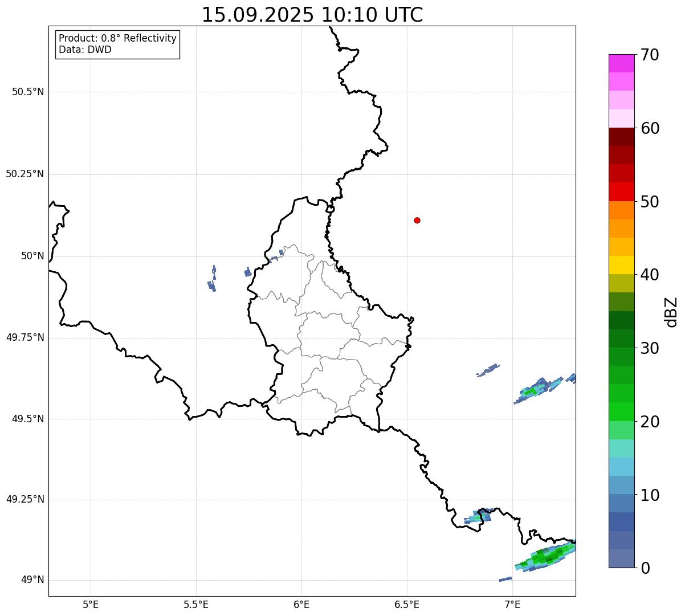Image resolution: width=685 pixels, height=616 pixels.
Task: Click the 49°N latitude label
Action: tap(32, 580)
